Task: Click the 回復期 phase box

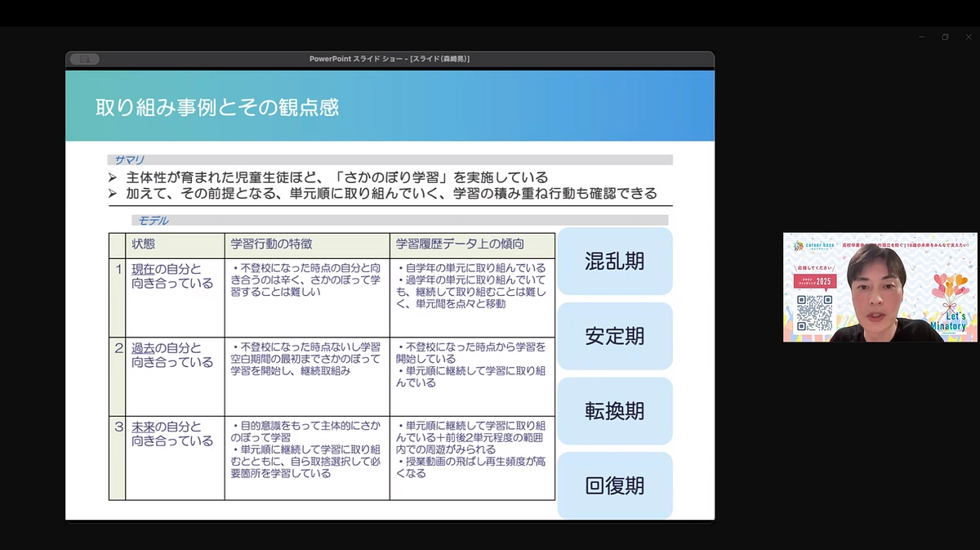Action: point(615,485)
